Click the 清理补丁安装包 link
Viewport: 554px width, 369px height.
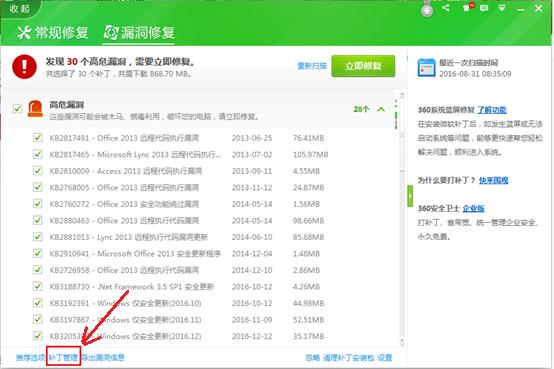[348, 358]
